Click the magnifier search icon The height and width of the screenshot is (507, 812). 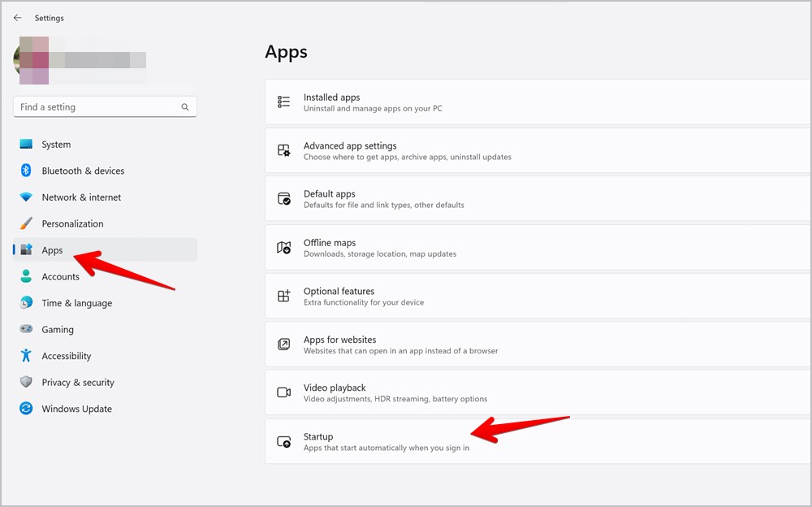(x=185, y=106)
